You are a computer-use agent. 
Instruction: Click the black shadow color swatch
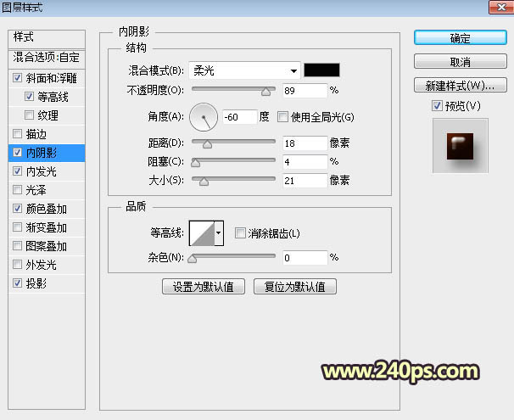click(x=321, y=70)
